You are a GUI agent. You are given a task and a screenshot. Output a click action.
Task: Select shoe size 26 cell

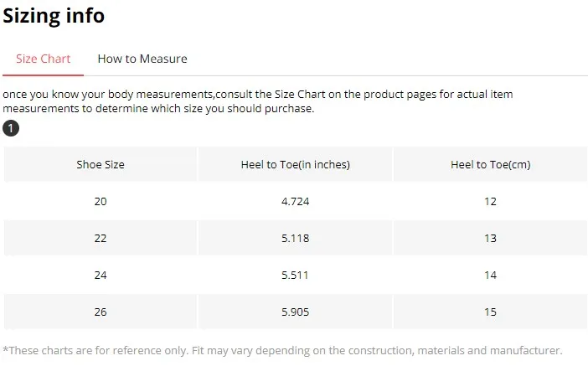click(101, 312)
